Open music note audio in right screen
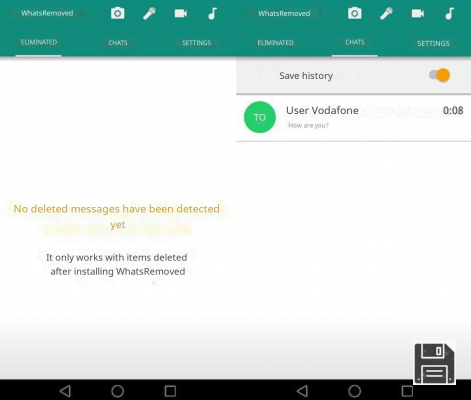Viewport: 471px width, 400px height. (449, 13)
